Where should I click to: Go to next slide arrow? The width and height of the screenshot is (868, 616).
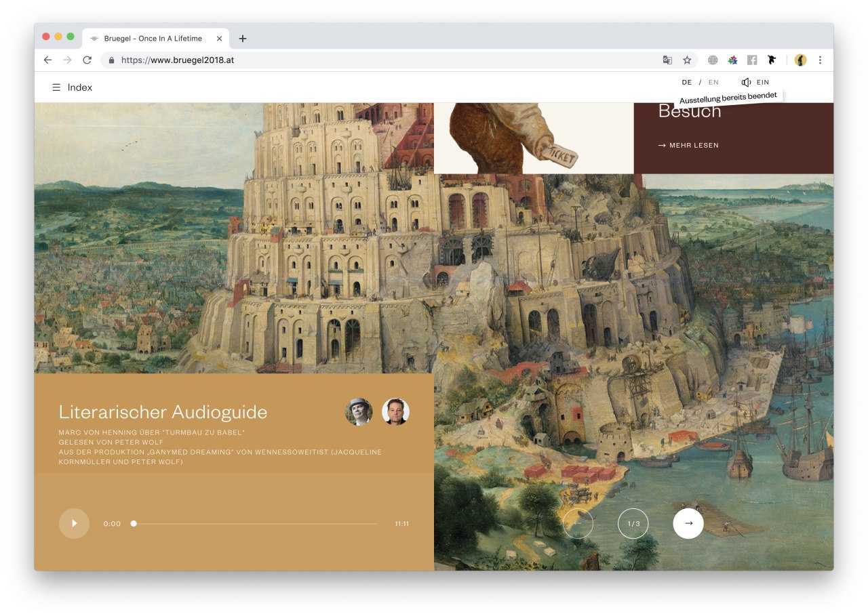coord(688,523)
